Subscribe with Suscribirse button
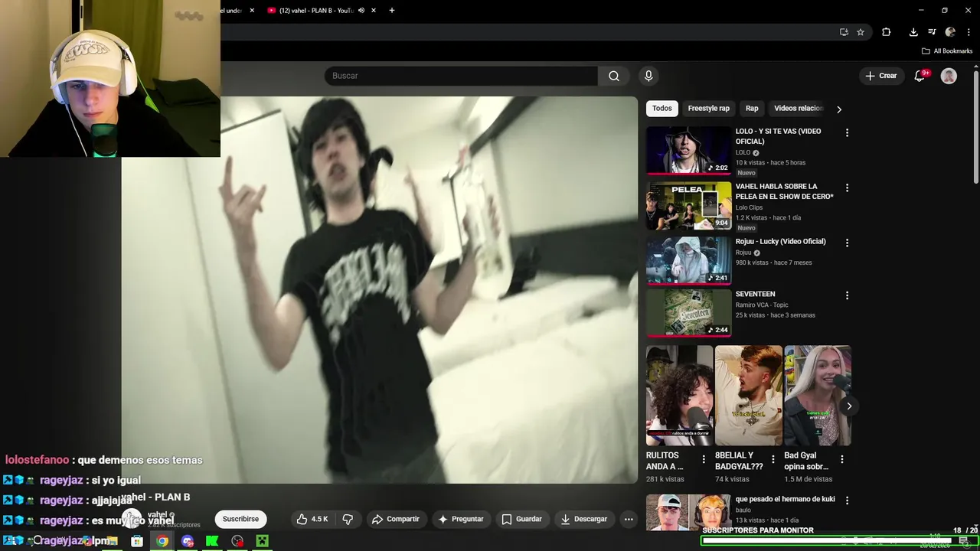 pos(240,519)
